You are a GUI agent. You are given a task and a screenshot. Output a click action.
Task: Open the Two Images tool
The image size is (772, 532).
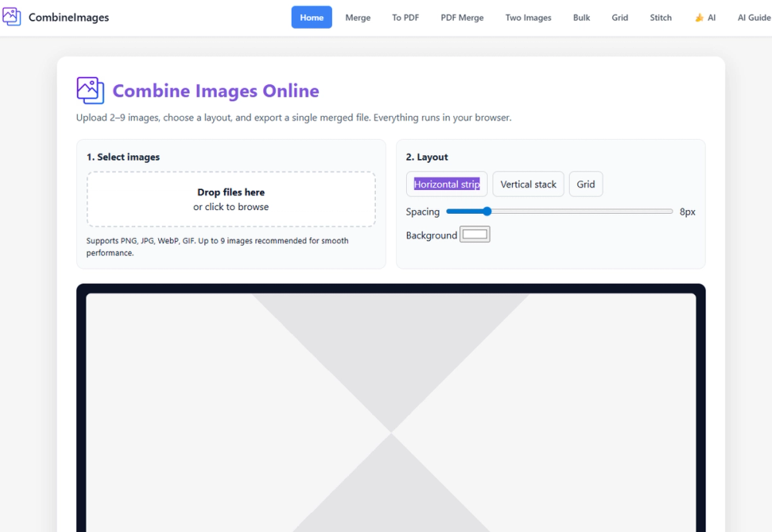pyautogui.click(x=528, y=17)
